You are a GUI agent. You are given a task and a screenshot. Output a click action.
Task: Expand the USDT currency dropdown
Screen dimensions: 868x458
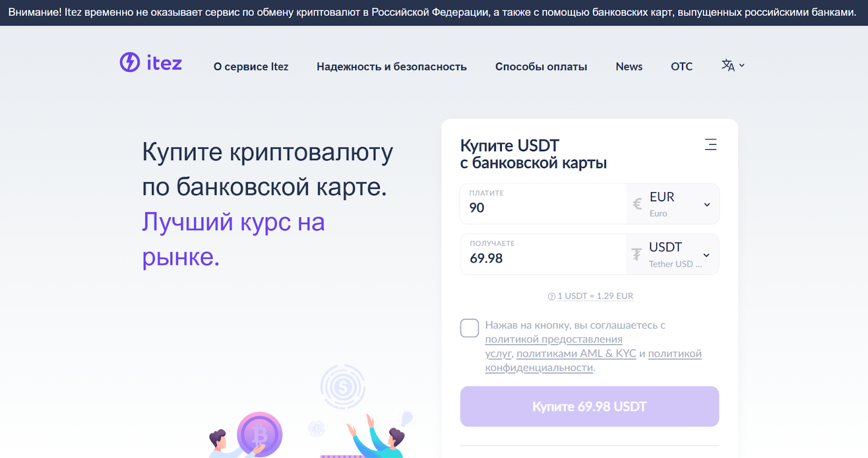coord(706,255)
